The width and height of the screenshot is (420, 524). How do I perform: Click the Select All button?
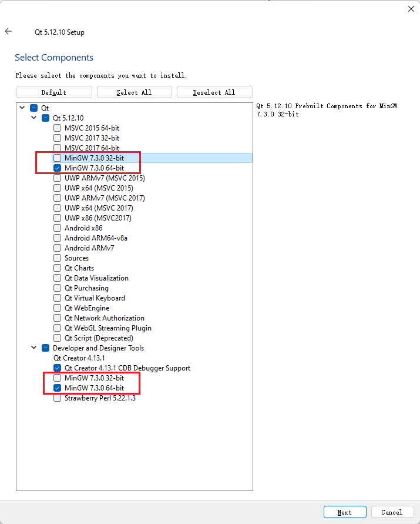[135, 92]
